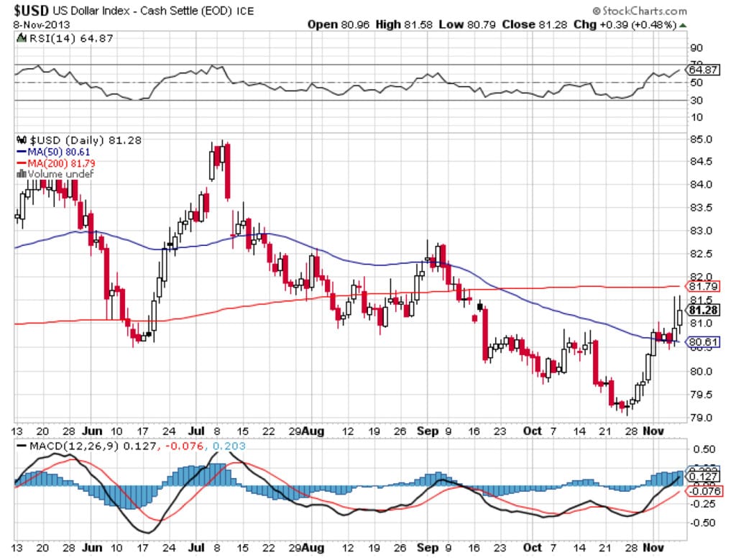Click the Sep label under the price chart
The image size is (736, 560).
point(427,431)
